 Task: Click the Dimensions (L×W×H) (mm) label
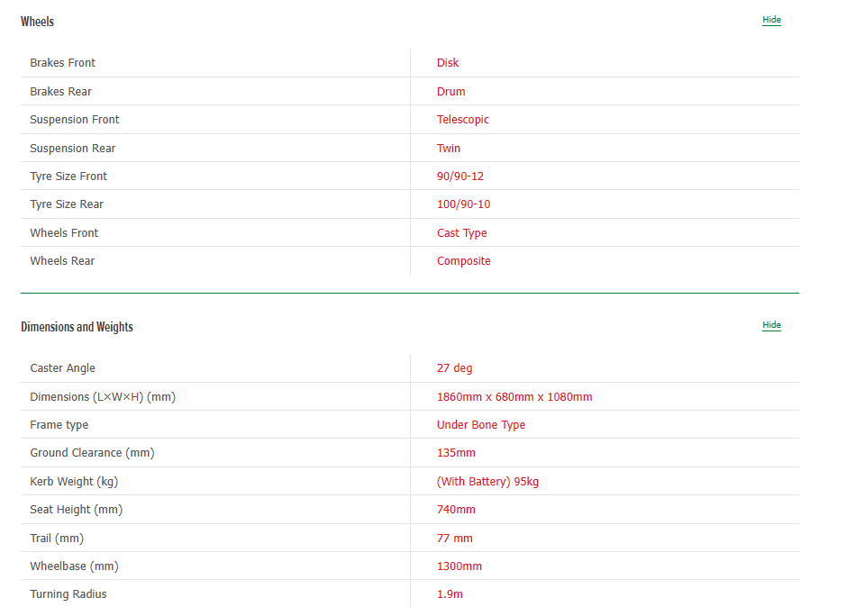(103, 397)
